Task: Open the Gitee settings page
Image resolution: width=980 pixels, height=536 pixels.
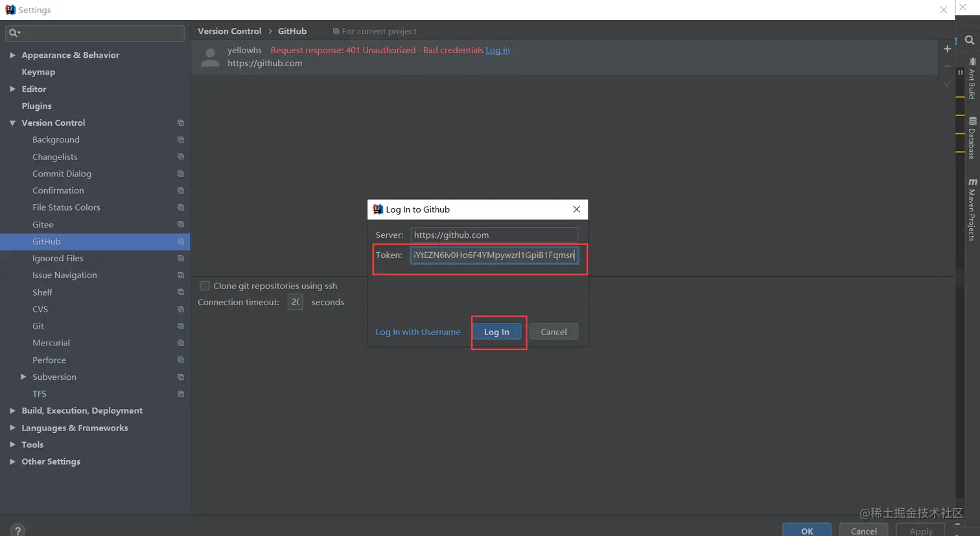Action: pos(43,224)
